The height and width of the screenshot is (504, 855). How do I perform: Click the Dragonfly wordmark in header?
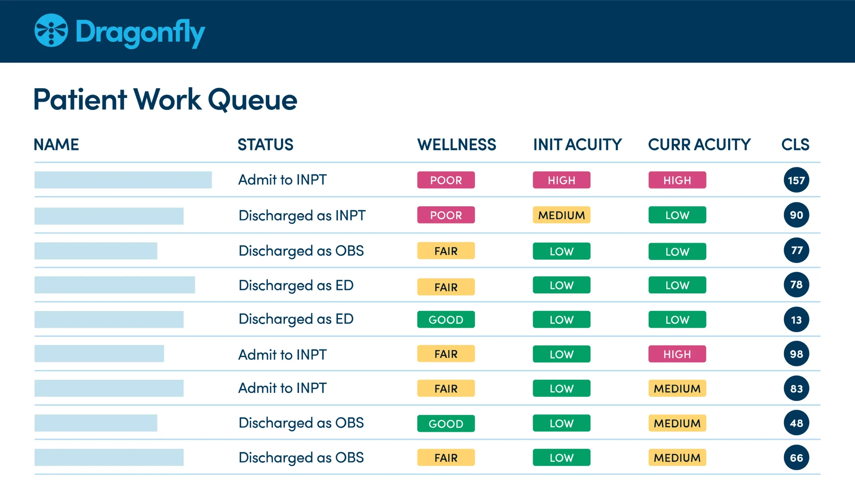point(140,33)
